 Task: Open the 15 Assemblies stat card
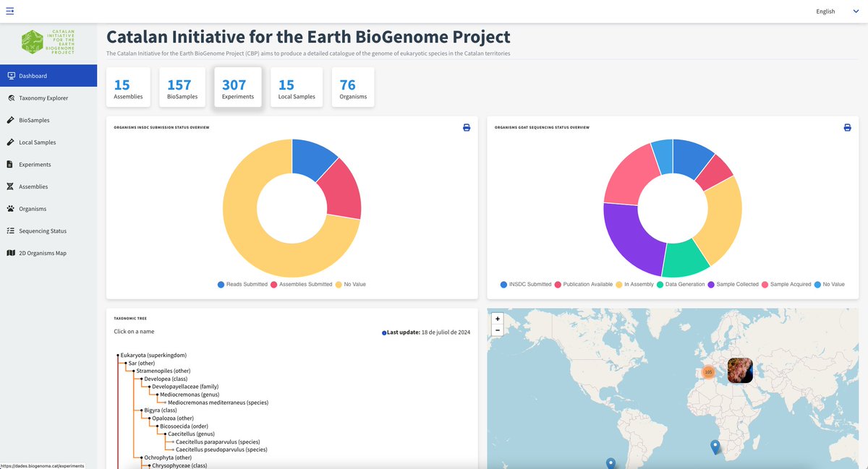pyautogui.click(x=128, y=87)
